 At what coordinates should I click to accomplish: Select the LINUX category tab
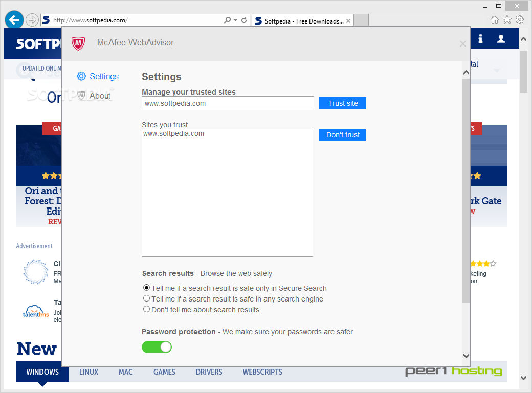pos(88,372)
